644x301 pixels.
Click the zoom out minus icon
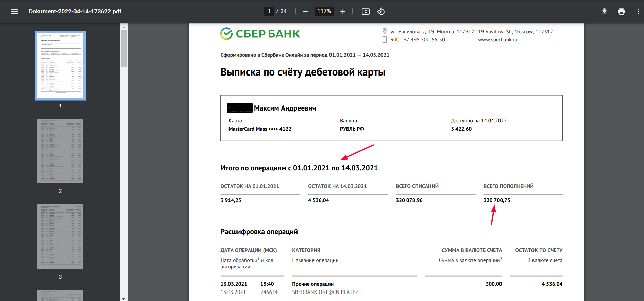(x=305, y=12)
